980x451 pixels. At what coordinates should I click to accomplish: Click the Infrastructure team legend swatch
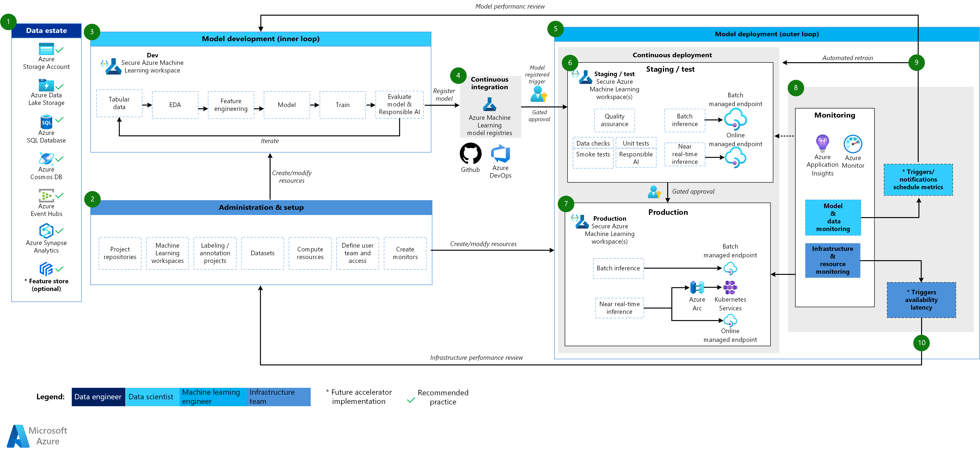coord(278,397)
